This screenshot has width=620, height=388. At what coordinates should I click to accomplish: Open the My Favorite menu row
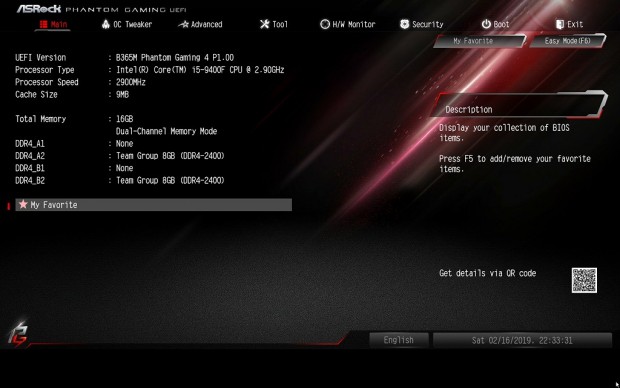(153, 204)
